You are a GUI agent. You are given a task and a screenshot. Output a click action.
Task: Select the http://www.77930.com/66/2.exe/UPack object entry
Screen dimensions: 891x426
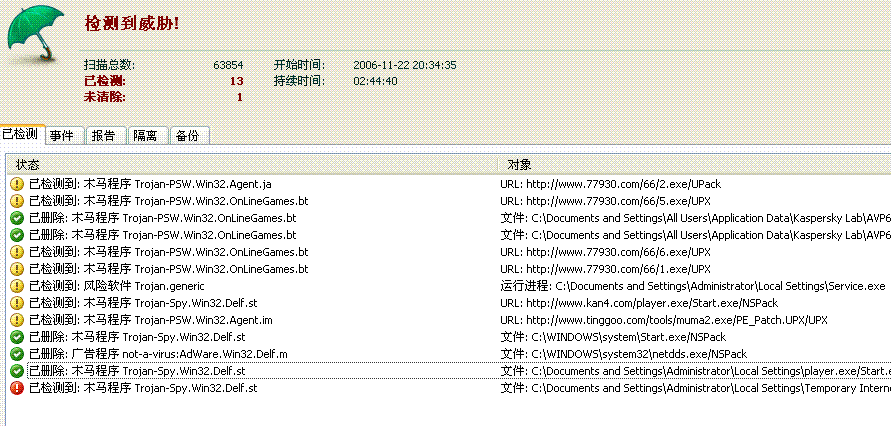click(611, 184)
